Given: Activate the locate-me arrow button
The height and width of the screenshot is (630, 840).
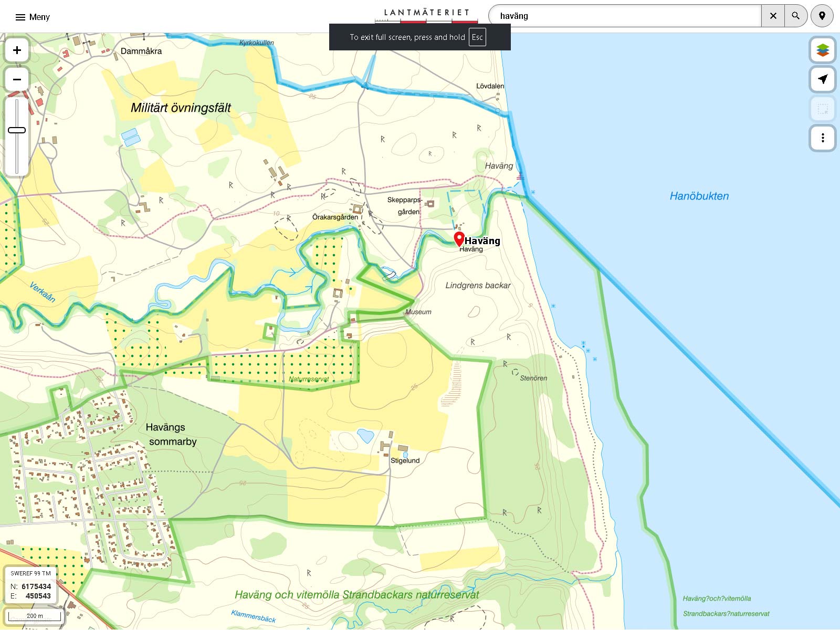Looking at the screenshot, I should (x=822, y=79).
